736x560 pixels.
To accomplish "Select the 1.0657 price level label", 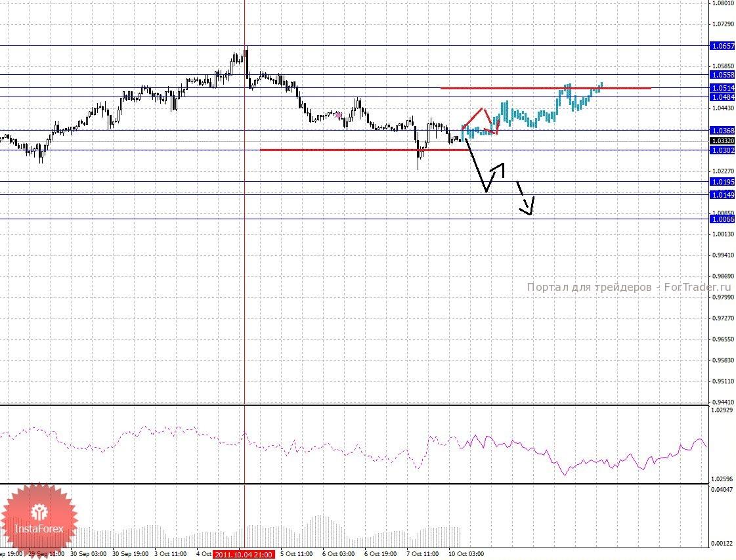I will [x=722, y=46].
